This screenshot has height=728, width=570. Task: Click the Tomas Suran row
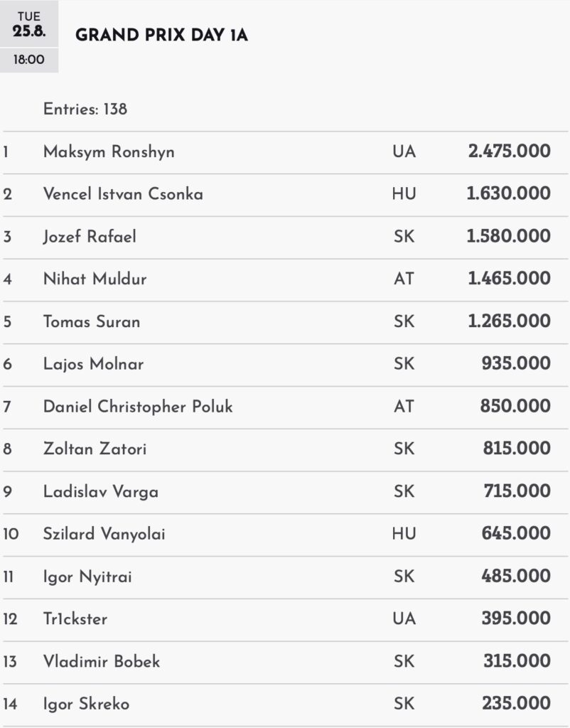(285, 322)
